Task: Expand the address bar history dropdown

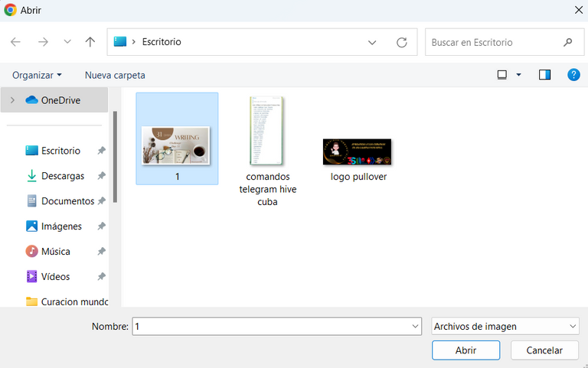Action: pyautogui.click(x=371, y=42)
